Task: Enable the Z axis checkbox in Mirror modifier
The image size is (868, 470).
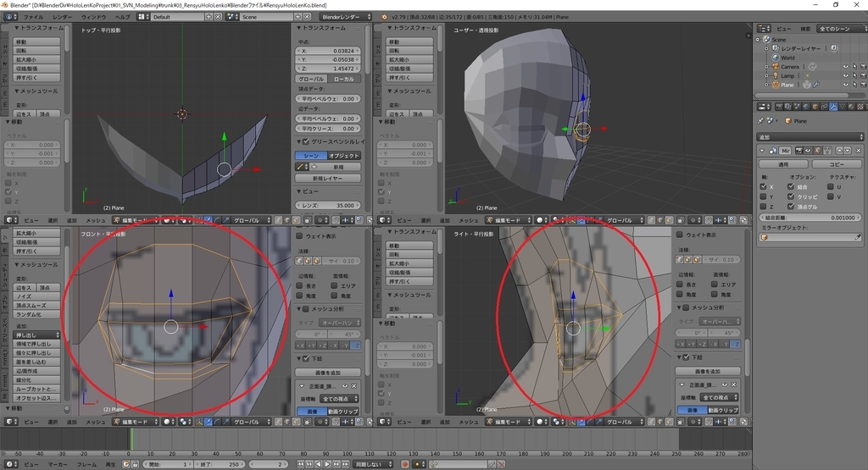Action: pyautogui.click(x=763, y=207)
